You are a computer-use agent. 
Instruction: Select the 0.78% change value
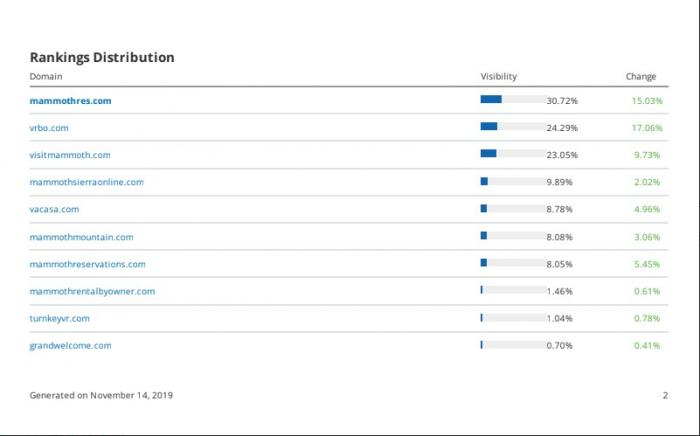pos(647,319)
